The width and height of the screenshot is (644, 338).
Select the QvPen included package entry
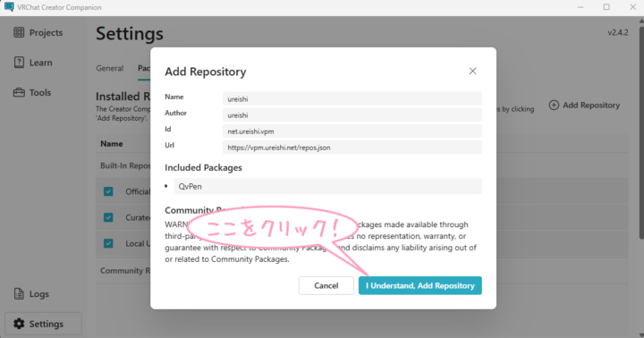coord(327,186)
